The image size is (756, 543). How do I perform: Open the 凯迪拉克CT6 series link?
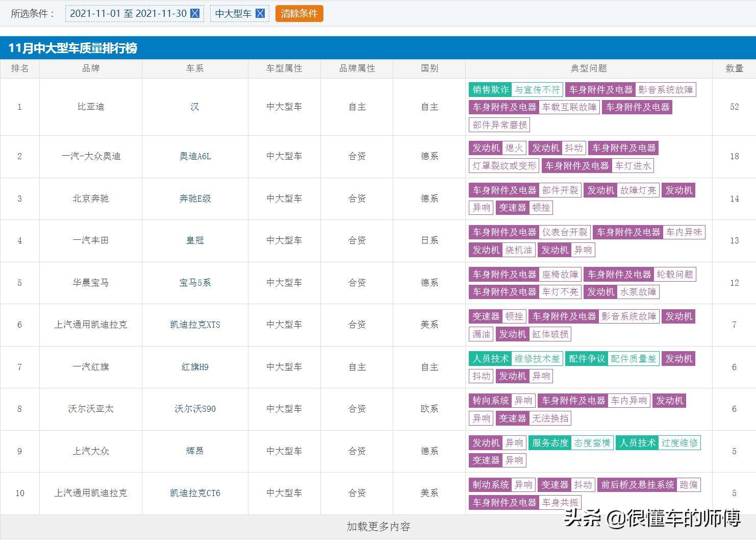click(x=195, y=493)
